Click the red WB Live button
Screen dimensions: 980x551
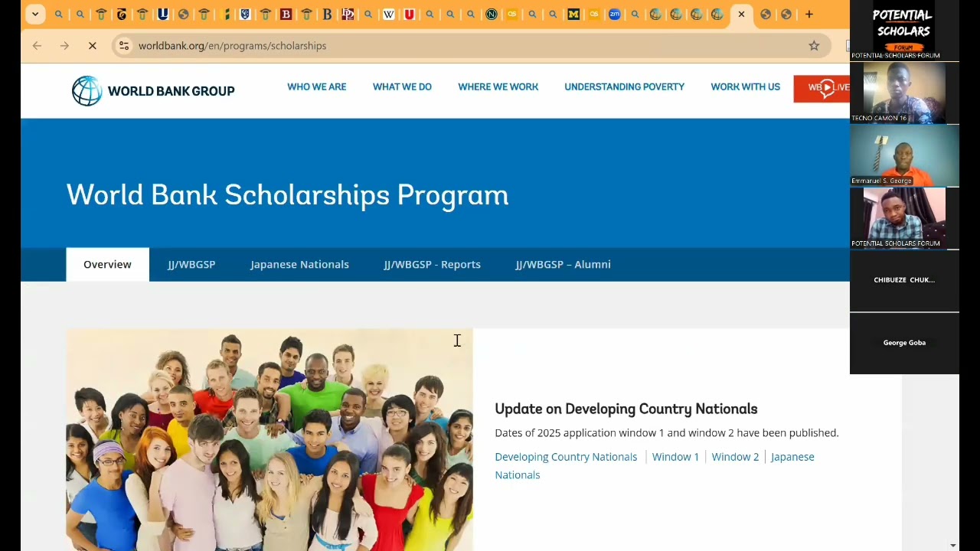click(x=822, y=89)
